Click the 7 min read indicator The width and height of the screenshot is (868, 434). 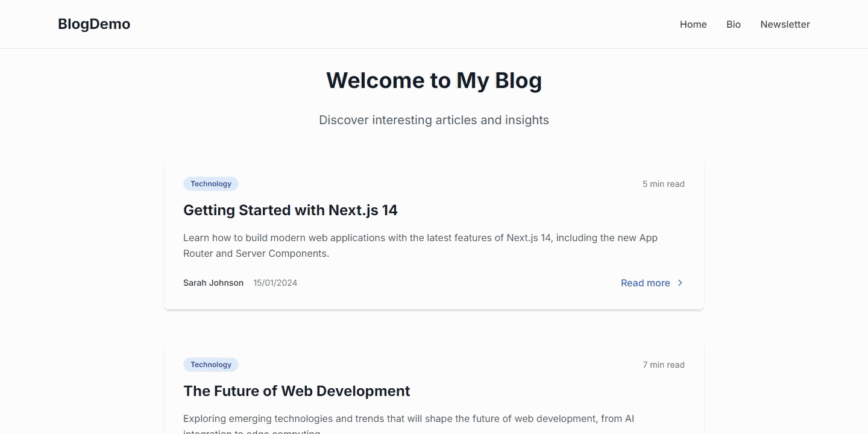663,365
